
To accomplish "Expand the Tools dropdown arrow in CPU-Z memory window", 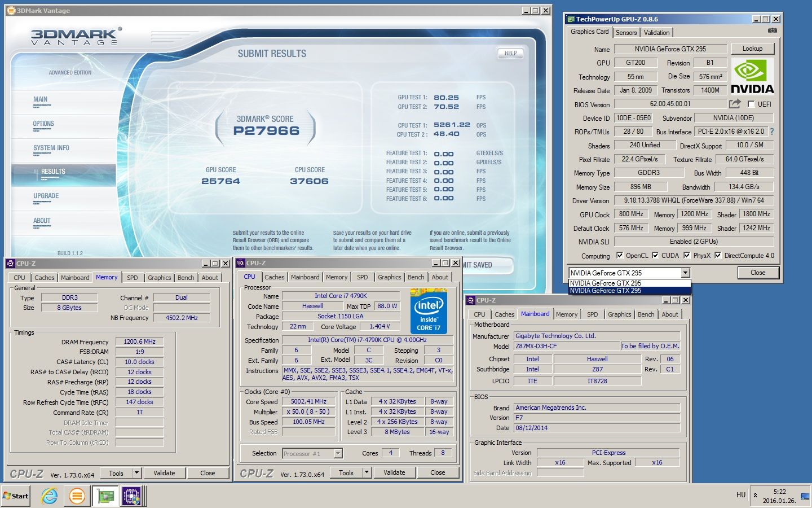I will 136,473.
